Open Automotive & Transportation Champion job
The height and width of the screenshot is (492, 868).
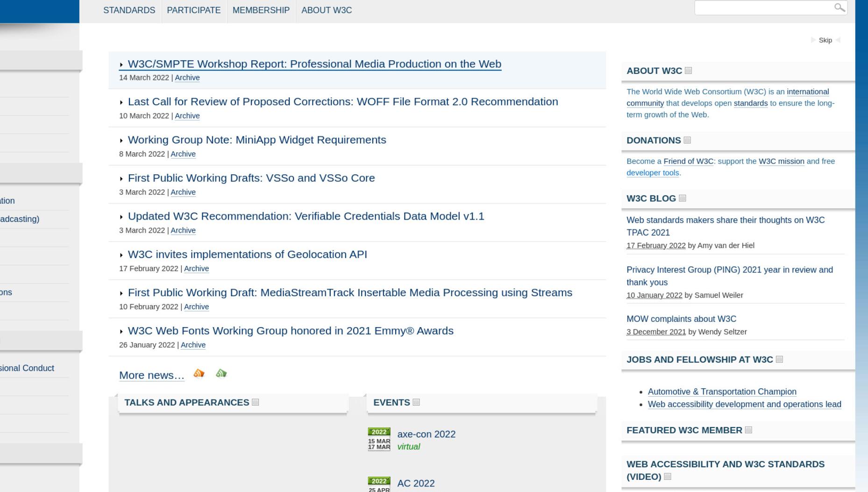(x=722, y=392)
